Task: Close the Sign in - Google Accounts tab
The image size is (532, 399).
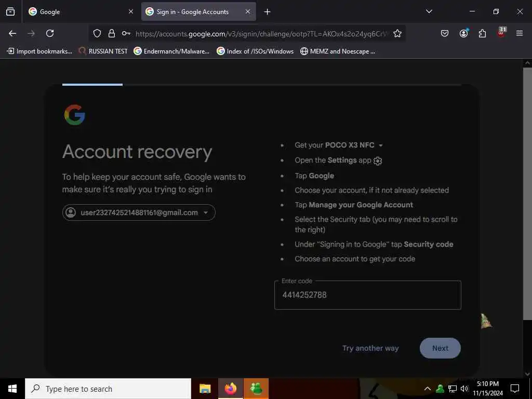Action: 248,11
